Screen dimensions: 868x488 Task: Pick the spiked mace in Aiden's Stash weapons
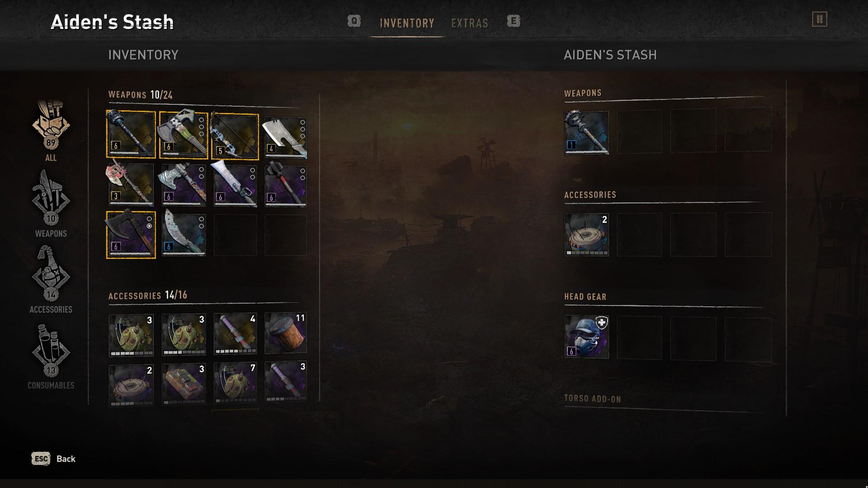[x=586, y=132]
